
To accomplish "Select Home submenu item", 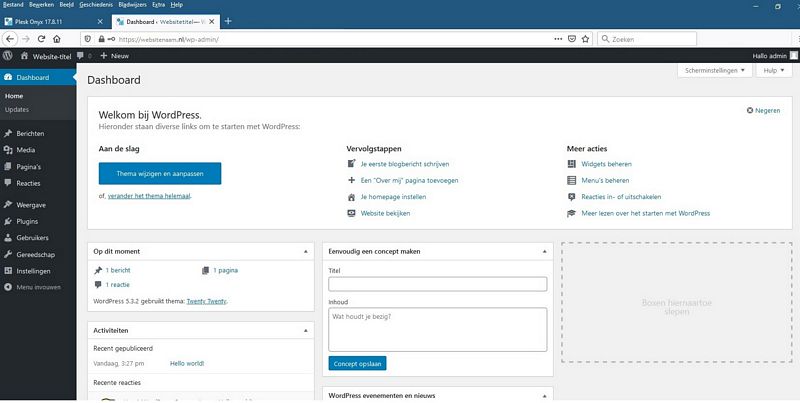I will pos(14,96).
